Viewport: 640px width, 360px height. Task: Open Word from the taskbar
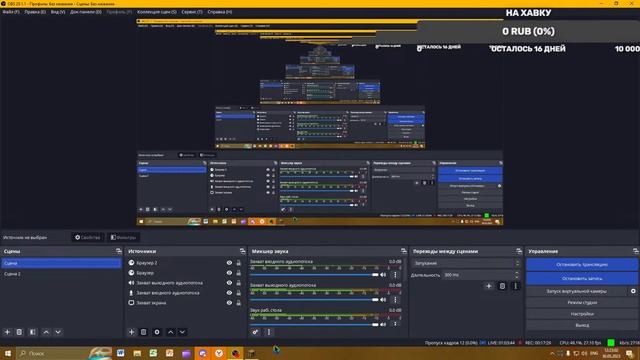120,353
